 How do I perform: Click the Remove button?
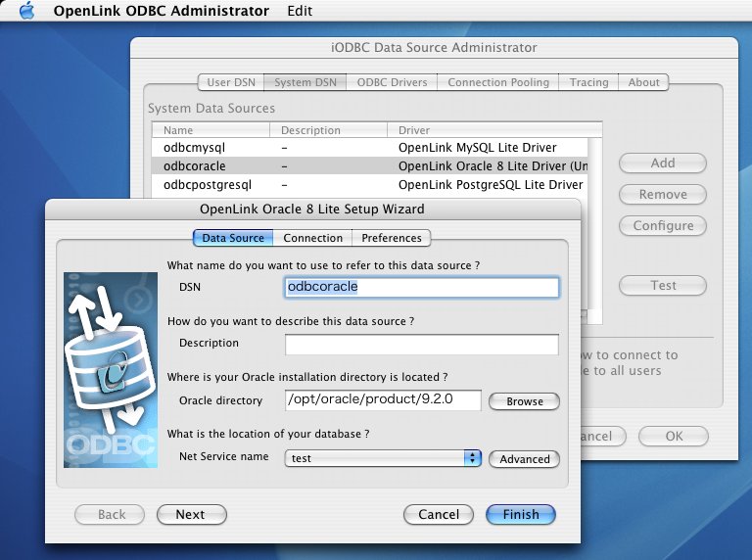(x=663, y=194)
